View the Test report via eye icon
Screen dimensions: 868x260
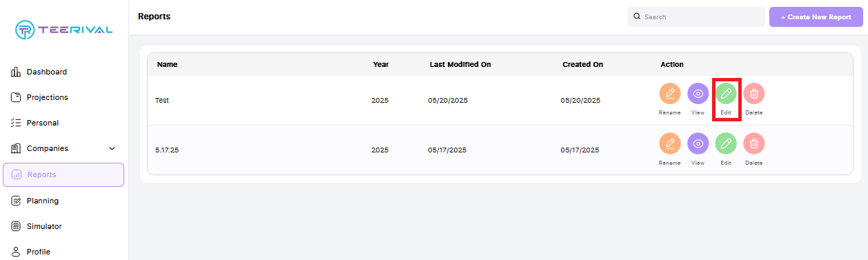tap(698, 94)
